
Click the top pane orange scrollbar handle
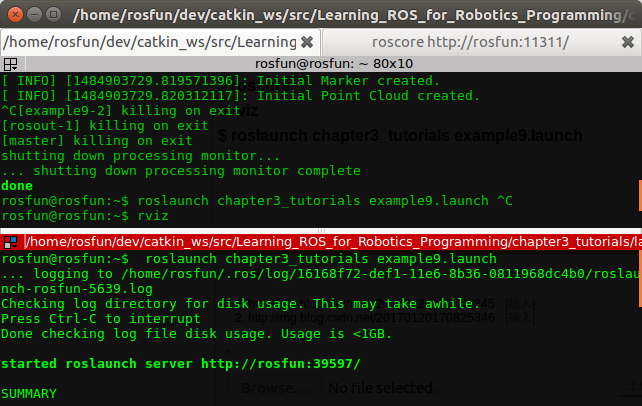click(x=640, y=195)
